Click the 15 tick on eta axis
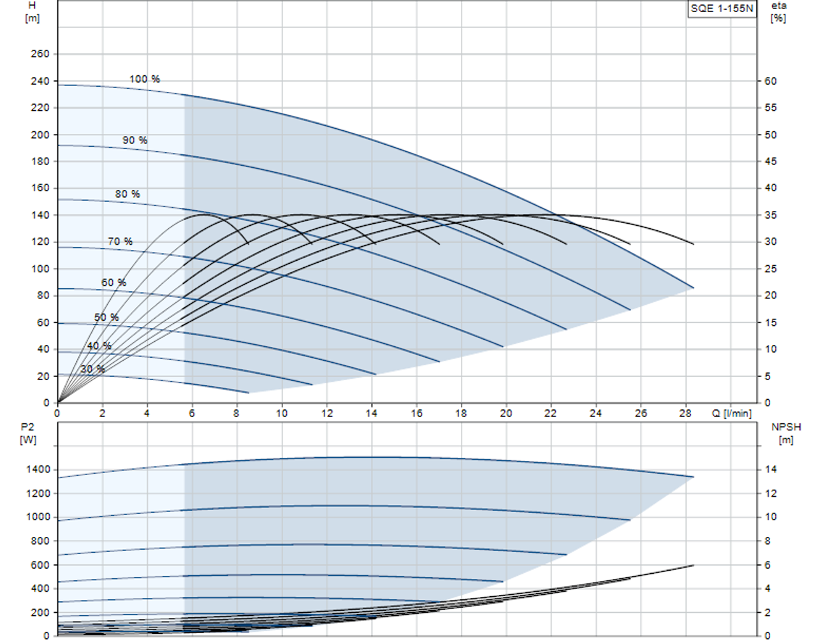The image size is (816, 644). (771, 323)
